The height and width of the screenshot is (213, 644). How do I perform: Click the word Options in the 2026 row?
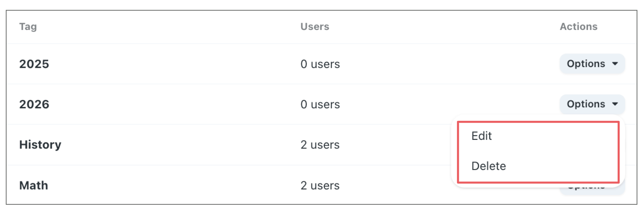click(x=586, y=104)
